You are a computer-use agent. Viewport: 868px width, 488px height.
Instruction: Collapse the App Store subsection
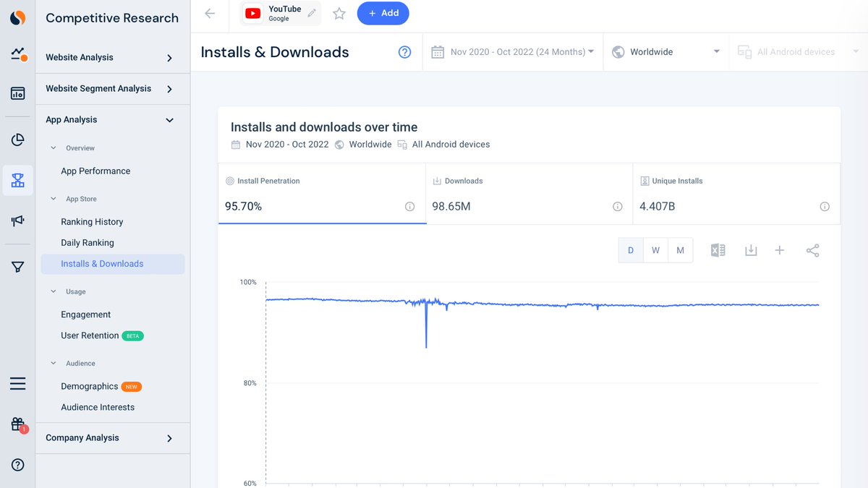[x=53, y=199]
